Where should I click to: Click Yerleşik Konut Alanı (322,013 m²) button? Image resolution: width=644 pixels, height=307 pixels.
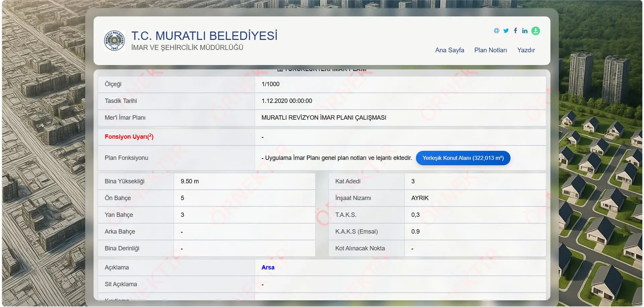[463, 158]
